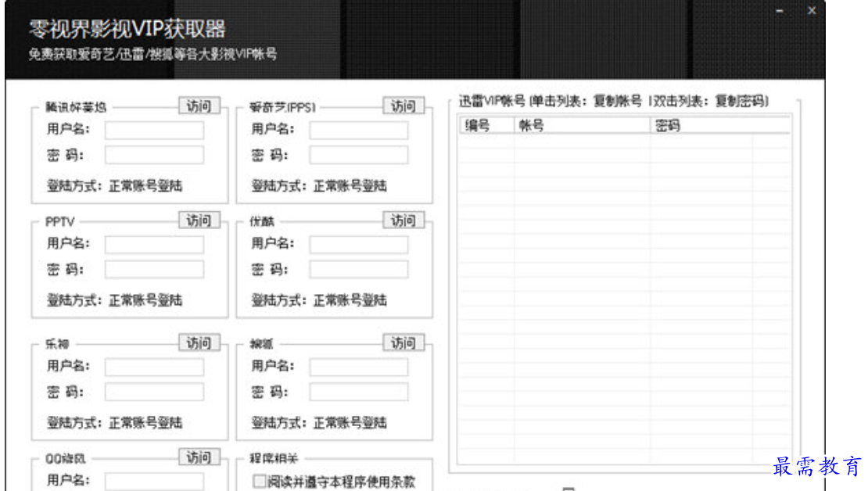Click the 迅雷VIP帐号 list caption

pyautogui.click(x=613, y=101)
